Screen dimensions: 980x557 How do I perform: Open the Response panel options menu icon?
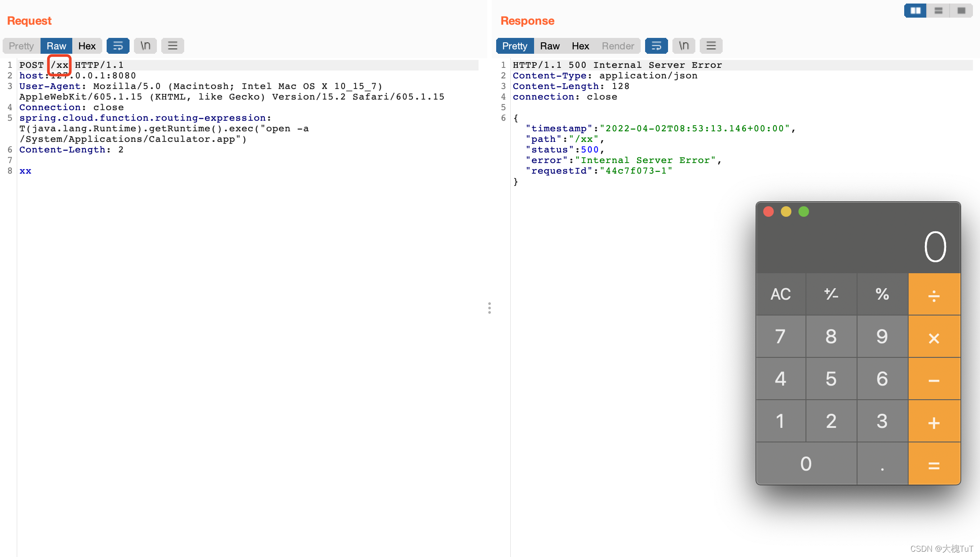point(711,46)
